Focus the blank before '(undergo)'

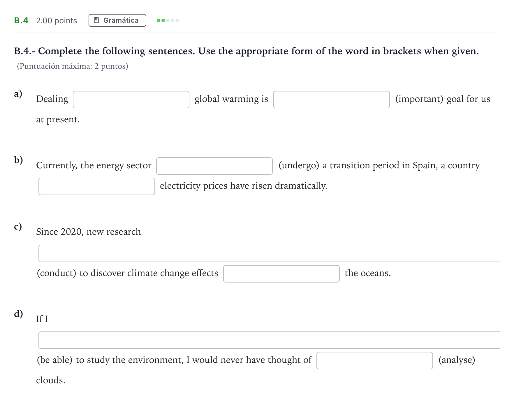pyautogui.click(x=214, y=166)
